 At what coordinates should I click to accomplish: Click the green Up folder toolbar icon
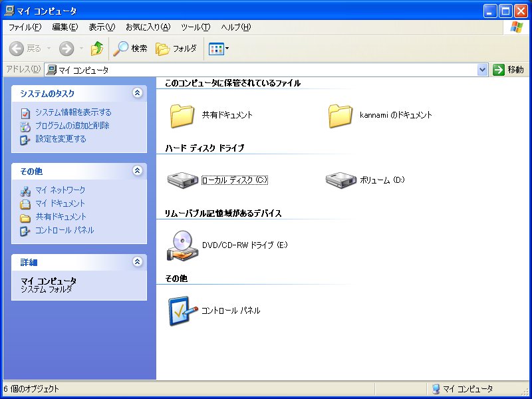click(97, 49)
